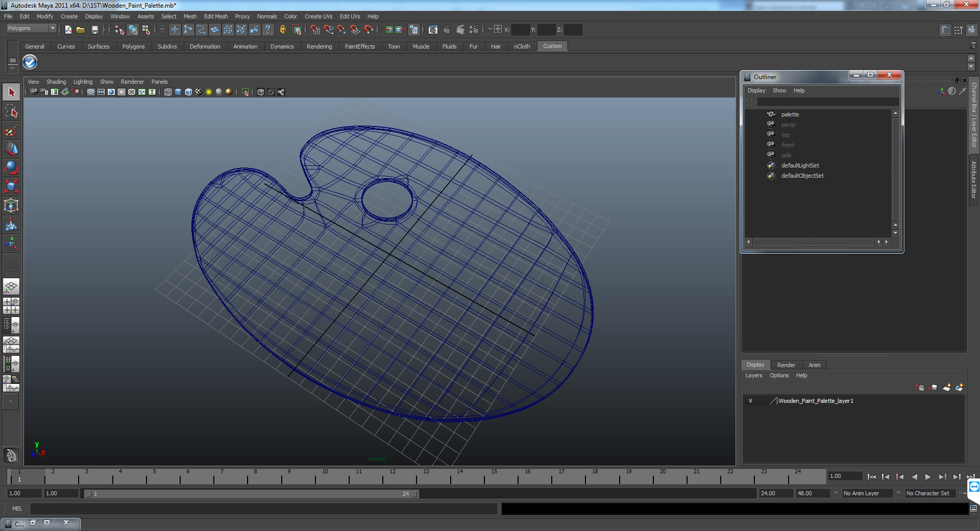This screenshot has height=531, width=980.
Task: Click the Play backwards button
Action: (914, 477)
